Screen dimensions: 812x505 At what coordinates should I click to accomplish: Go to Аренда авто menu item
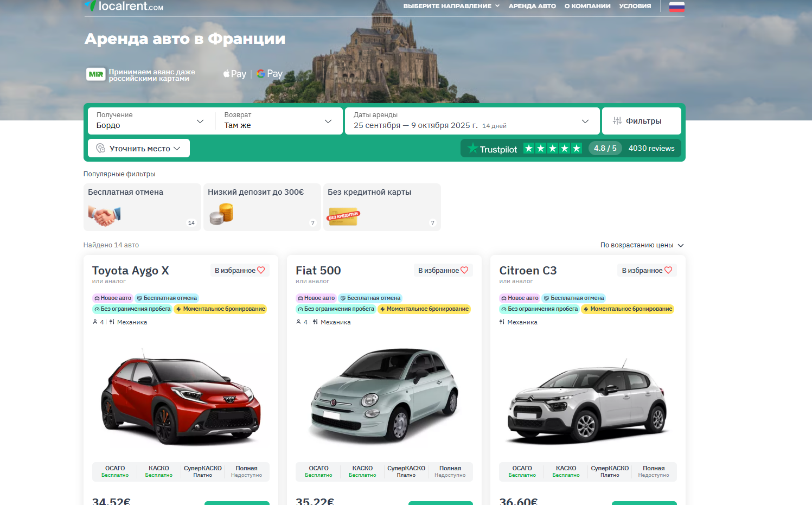[x=532, y=6]
